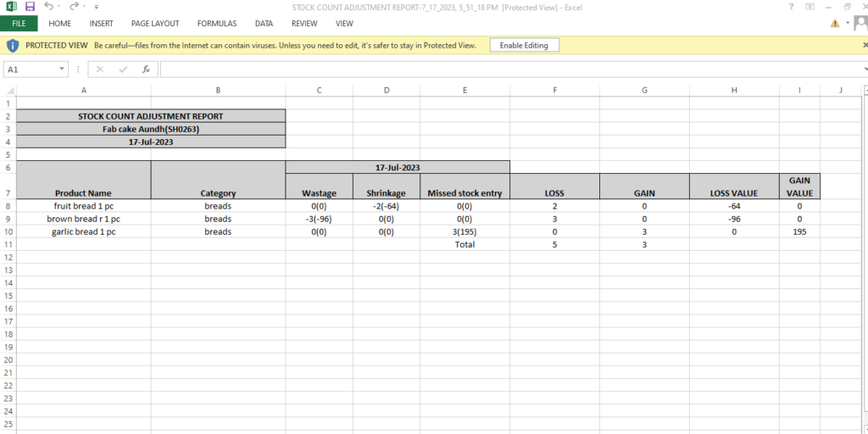Expand the formula bar chevron
The height and width of the screenshot is (434, 868).
862,70
